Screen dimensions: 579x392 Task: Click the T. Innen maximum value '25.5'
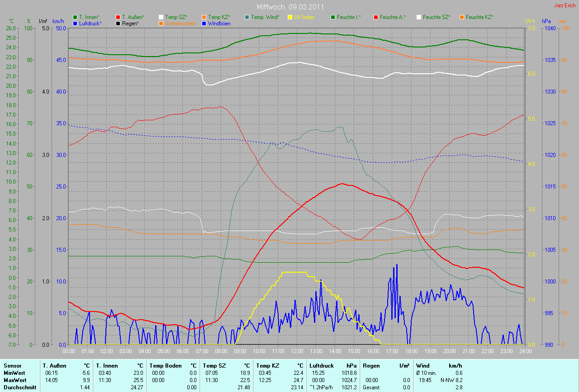[138, 380]
